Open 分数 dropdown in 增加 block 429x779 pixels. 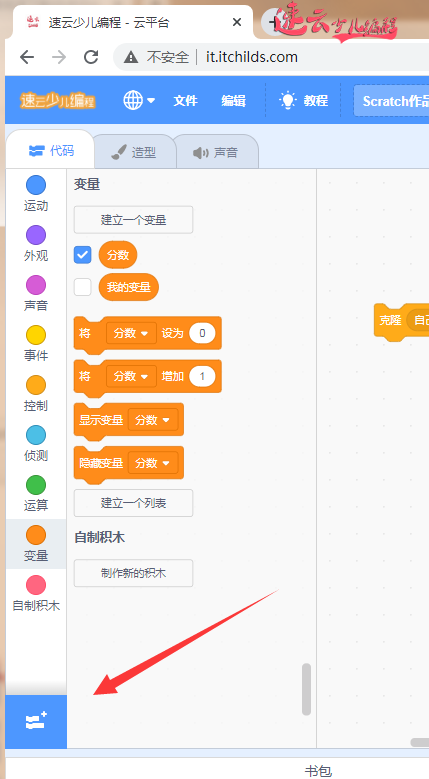click(x=131, y=376)
